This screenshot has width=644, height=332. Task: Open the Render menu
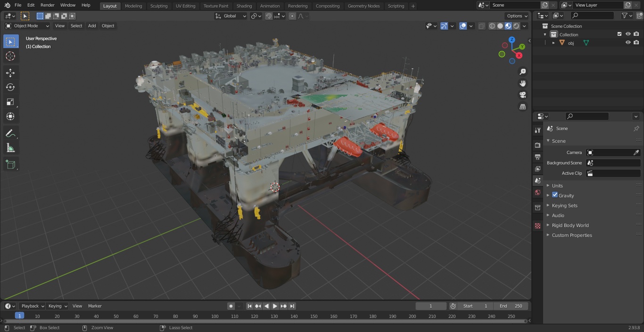(48, 5)
